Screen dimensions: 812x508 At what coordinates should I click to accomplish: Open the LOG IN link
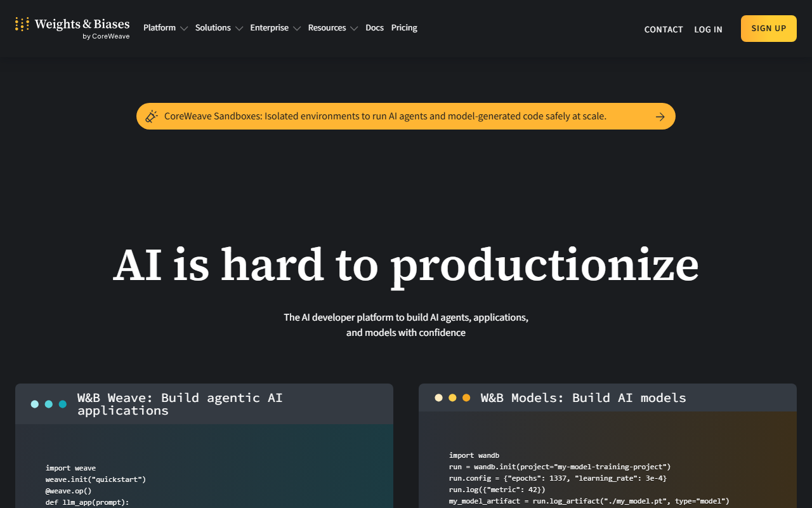(x=708, y=29)
